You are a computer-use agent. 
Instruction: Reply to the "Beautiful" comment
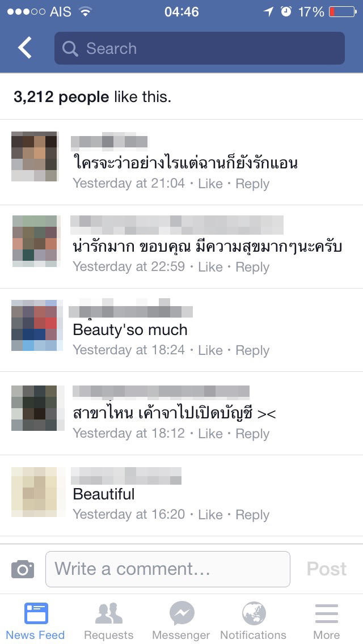click(252, 515)
